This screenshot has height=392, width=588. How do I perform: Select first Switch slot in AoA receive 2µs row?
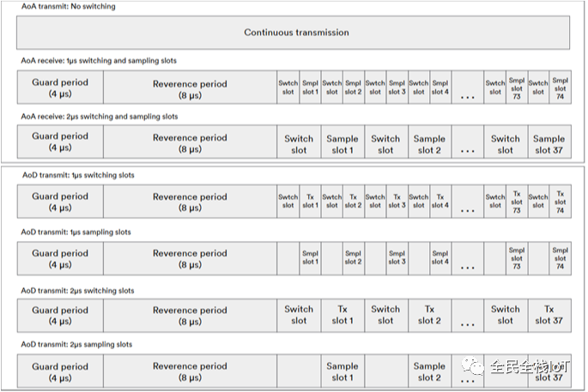click(299, 143)
